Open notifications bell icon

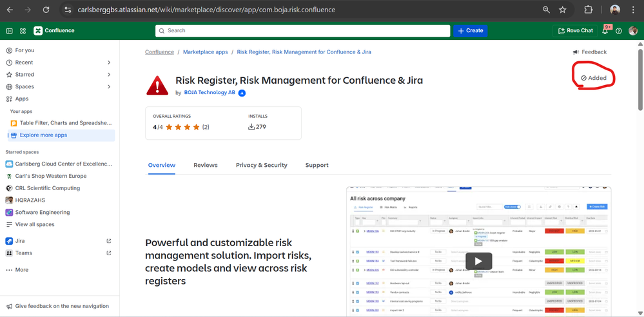pos(605,31)
